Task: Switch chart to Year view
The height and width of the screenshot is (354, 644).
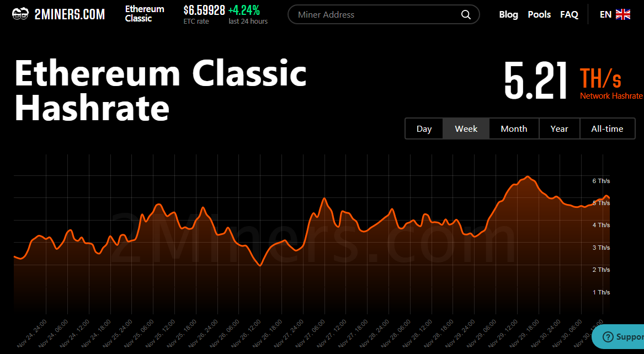Action: pyautogui.click(x=560, y=129)
